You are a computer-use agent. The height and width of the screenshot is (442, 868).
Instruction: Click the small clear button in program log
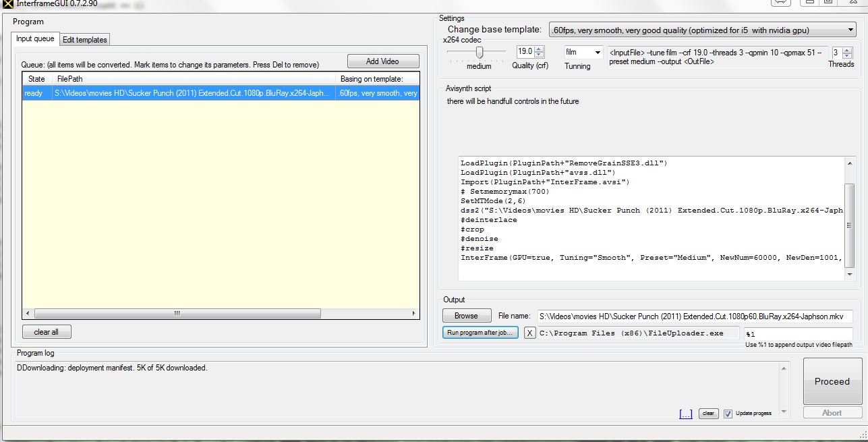coord(707,414)
